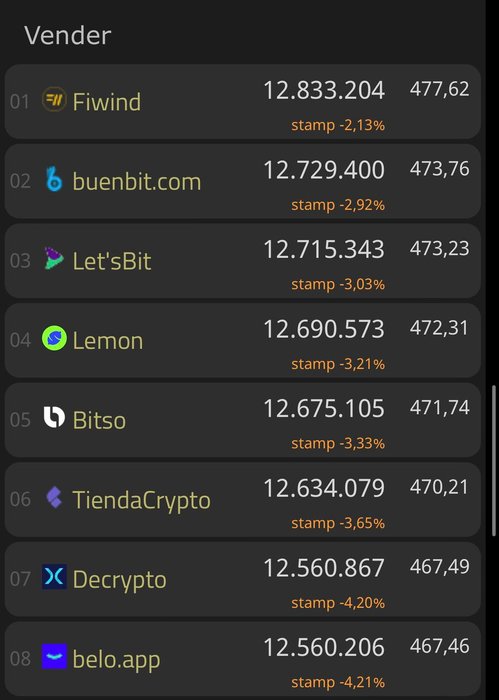Image resolution: width=499 pixels, height=700 pixels.
Task: Select the Vender section heading
Action: (68, 35)
